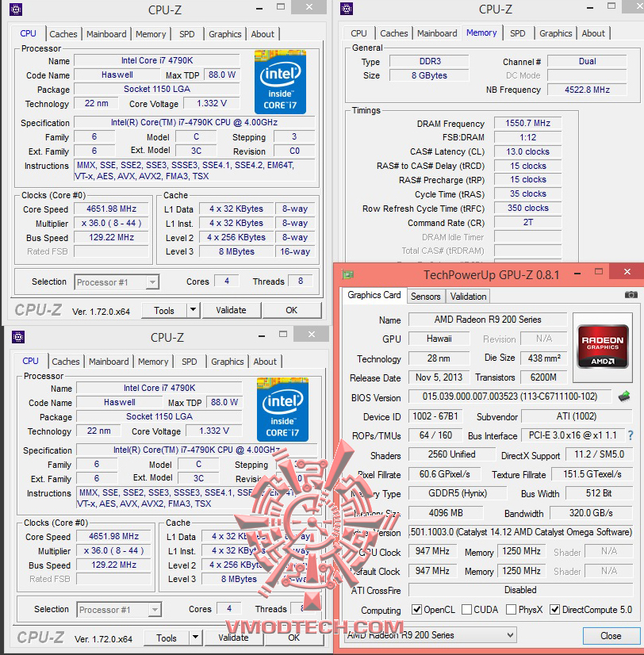644x655 pixels.
Task: Open CPU tab in the CPU-Z Memory window
Action: [358, 33]
